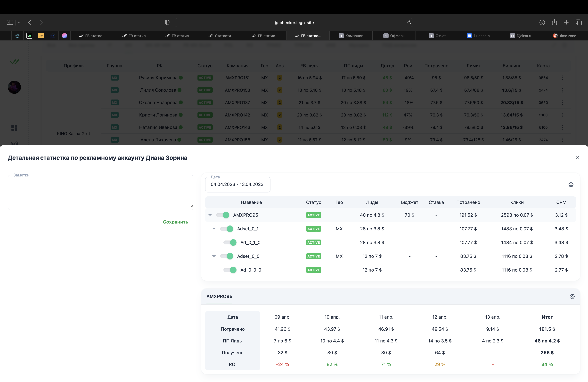This screenshot has height=382, width=588.
Task: Click ACTIVE badge of Adset_0_1
Action: [x=313, y=229]
